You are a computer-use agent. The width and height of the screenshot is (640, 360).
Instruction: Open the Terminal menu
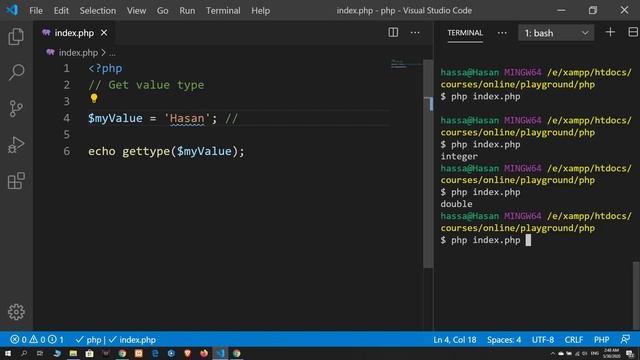click(x=223, y=10)
